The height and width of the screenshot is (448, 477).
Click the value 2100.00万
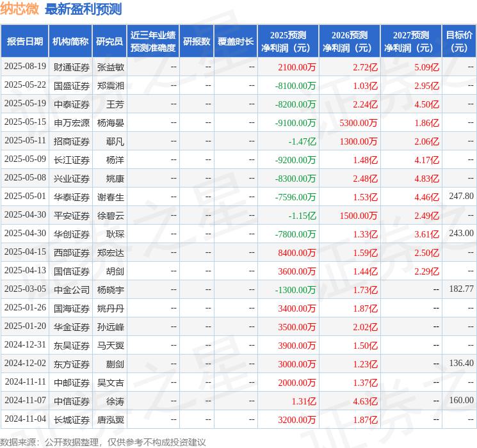297,67
